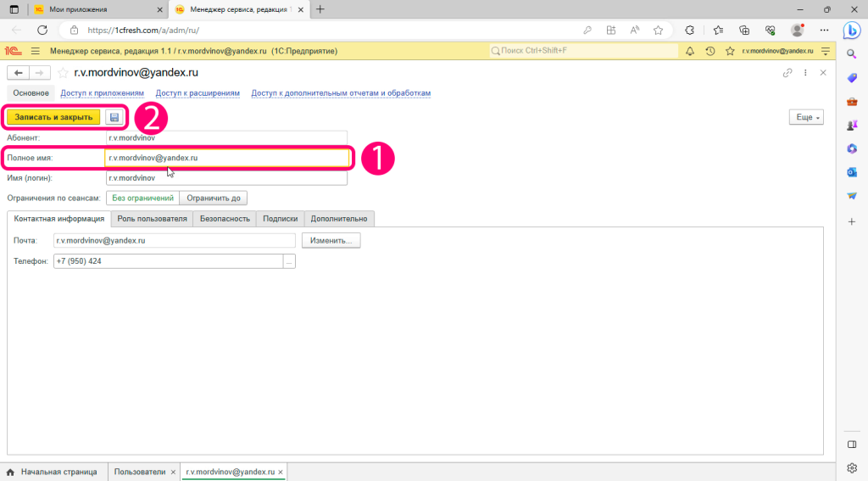Add form to favorites with star icon
This screenshot has height=481, width=868.
(x=63, y=73)
